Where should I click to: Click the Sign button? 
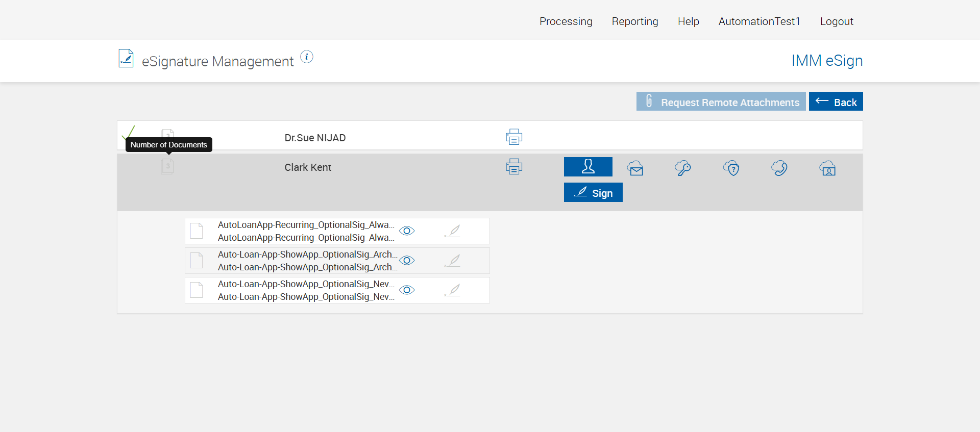click(x=593, y=193)
